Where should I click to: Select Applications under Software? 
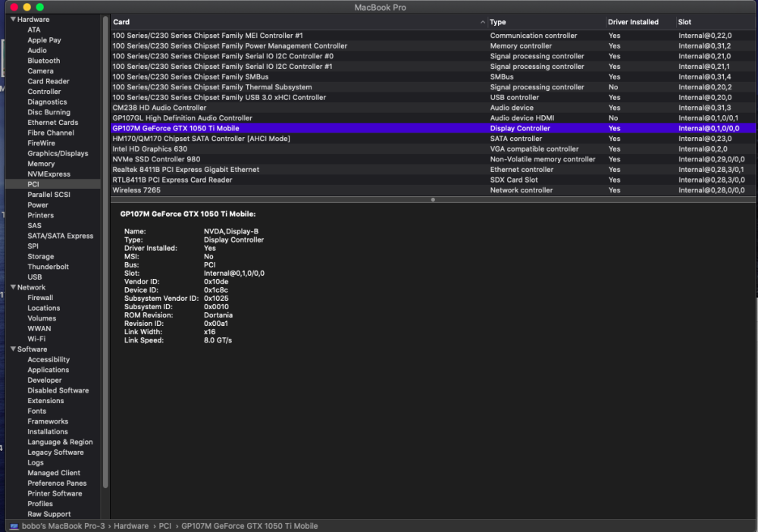[x=48, y=370]
